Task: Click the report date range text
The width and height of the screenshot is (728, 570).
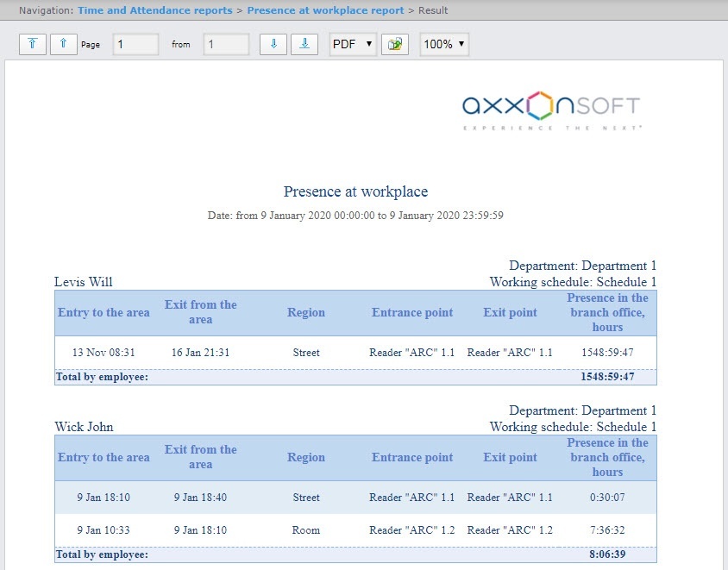Action: (x=355, y=216)
